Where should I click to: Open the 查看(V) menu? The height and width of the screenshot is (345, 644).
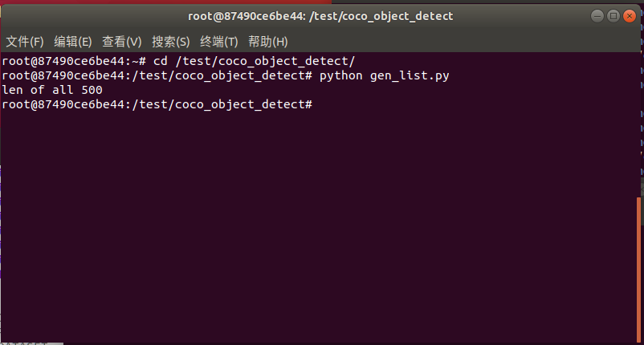click(122, 42)
